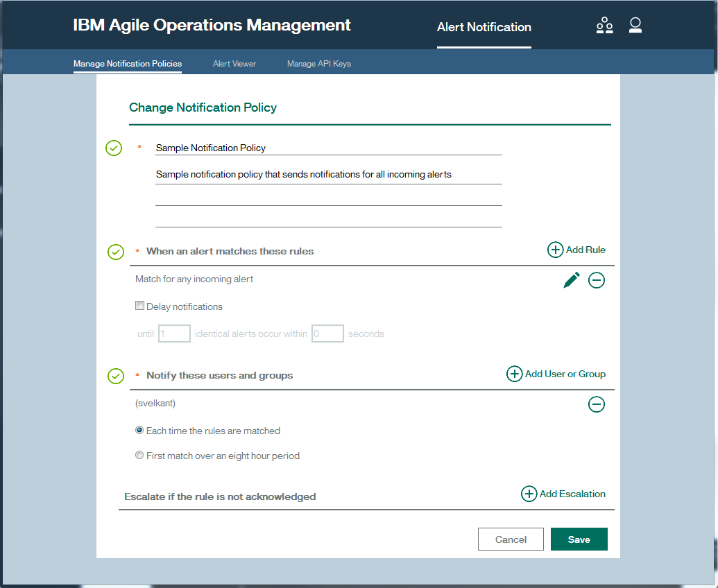Image resolution: width=718 pixels, height=588 pixels.
Task: Click the checkmark beside notify users section
Action: pyautogui.click(x=115, y=376)
